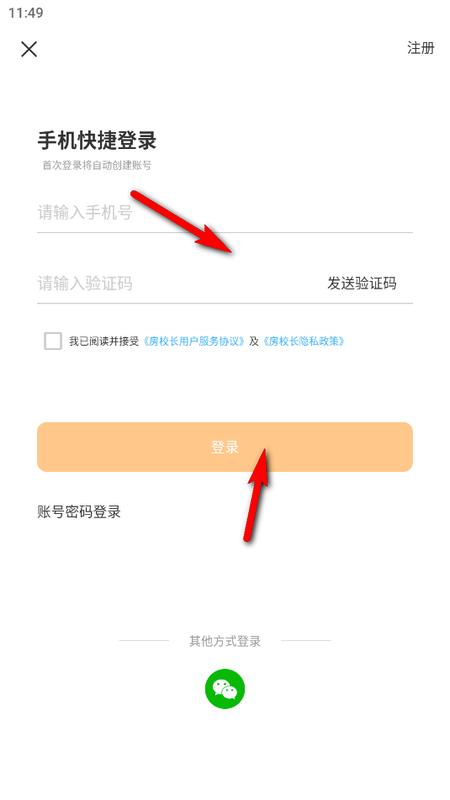Viewport: 450px width, 800px height.
Task: Tap the green WeChat login icon
Action: [x=225, y=689]
